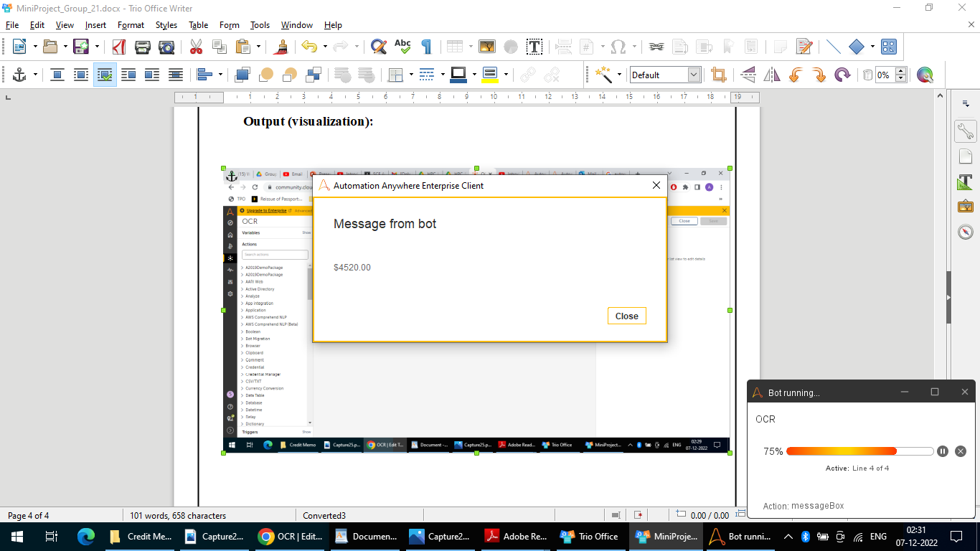
Task: Click the Insert Text Box icon
Action: (534, 47)
